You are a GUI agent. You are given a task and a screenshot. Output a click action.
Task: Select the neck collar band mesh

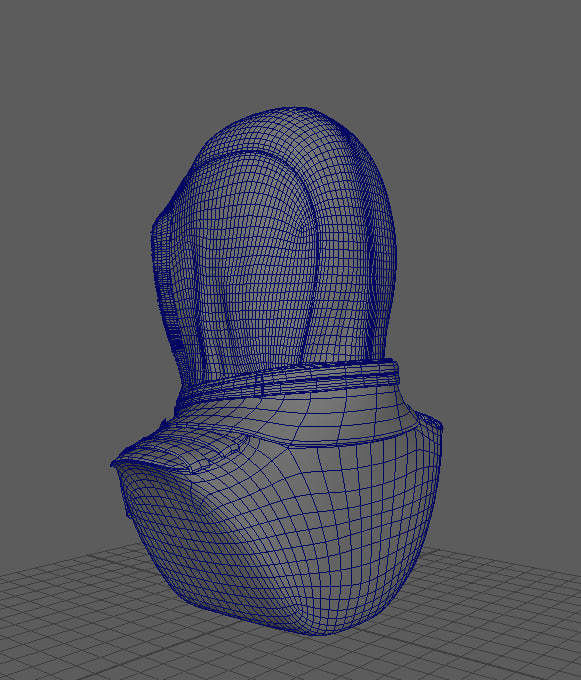(x=288, y=381)
